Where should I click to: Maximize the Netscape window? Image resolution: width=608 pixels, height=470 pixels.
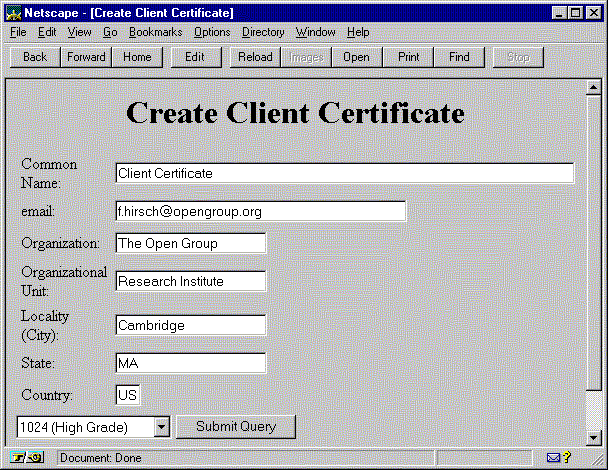pyautogui.click(x=575, y=13)
